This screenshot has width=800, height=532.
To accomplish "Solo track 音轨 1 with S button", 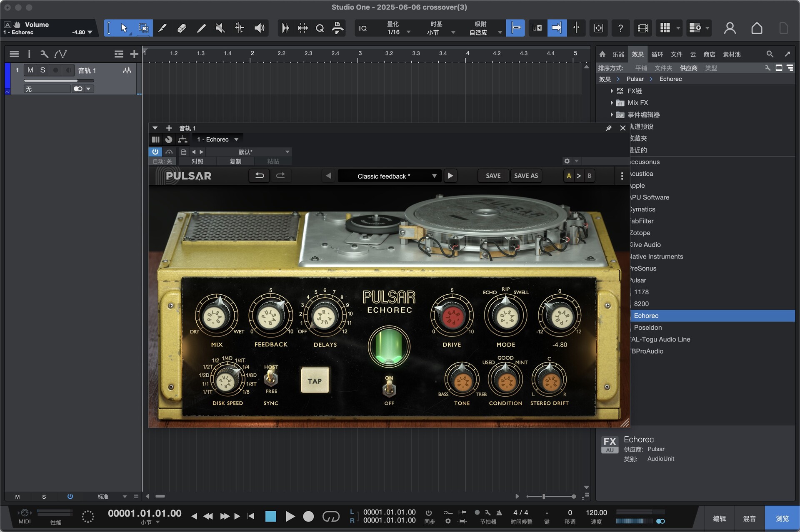I will coord(42,70).
